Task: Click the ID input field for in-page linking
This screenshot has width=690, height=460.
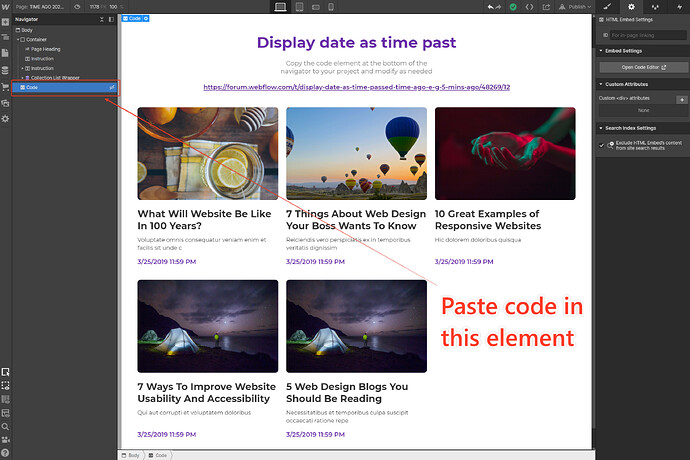Action: (x=648, y=35)
